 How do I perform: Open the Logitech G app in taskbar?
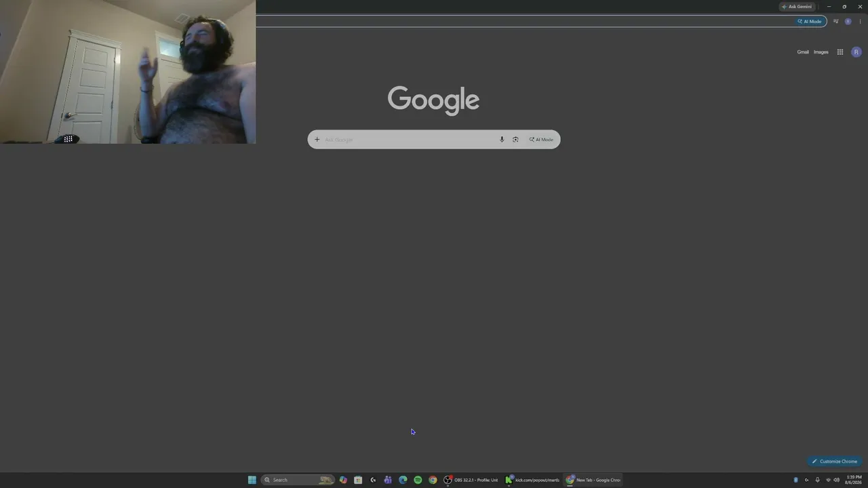click(x=373, y=480)
